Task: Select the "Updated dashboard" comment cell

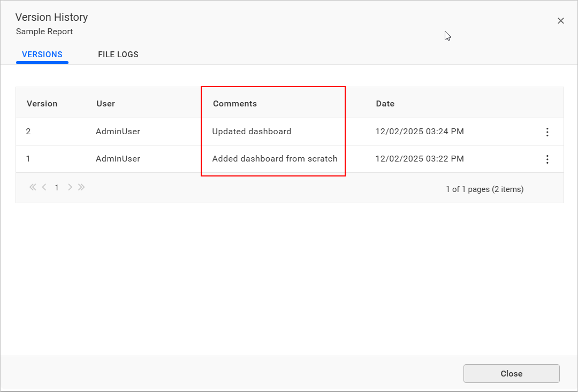Action: tap(252, 132)
